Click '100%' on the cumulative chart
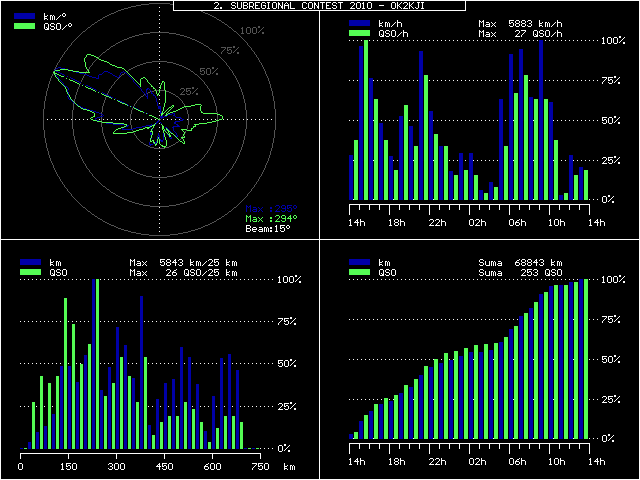The width and height of the screenshot is (640, 480). 613,279
